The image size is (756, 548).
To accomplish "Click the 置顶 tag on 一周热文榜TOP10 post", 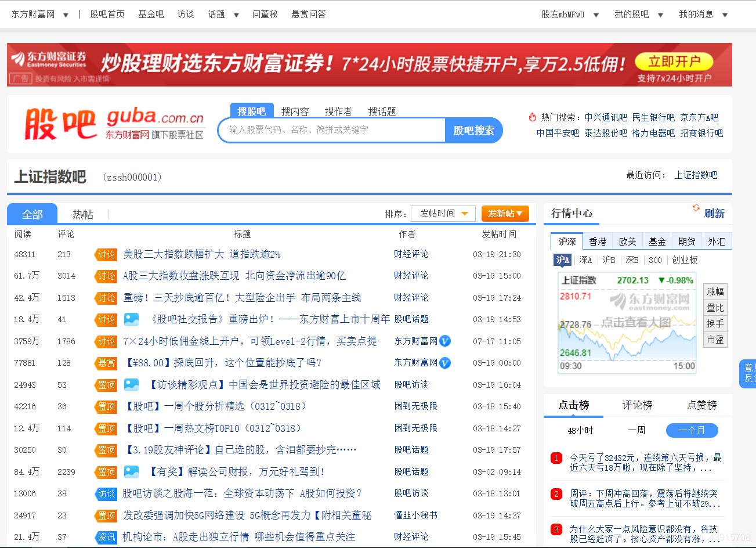I will [106, 428].
